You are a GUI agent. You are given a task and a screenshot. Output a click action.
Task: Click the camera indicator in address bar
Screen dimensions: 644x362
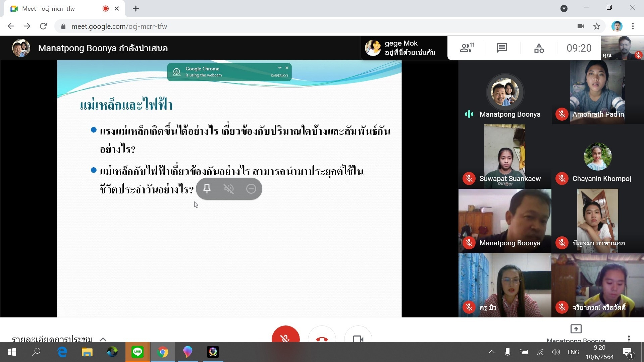[581, 26]
